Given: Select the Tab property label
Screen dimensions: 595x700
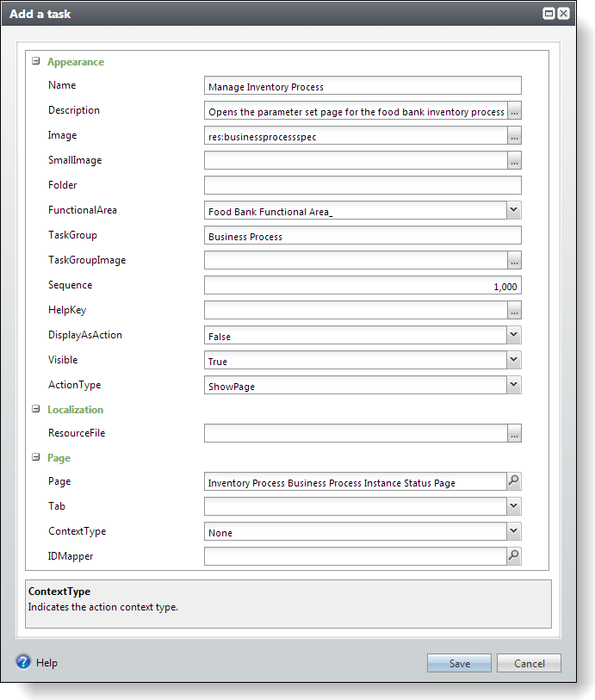Looking at the screenshot, I should [57, 506].
